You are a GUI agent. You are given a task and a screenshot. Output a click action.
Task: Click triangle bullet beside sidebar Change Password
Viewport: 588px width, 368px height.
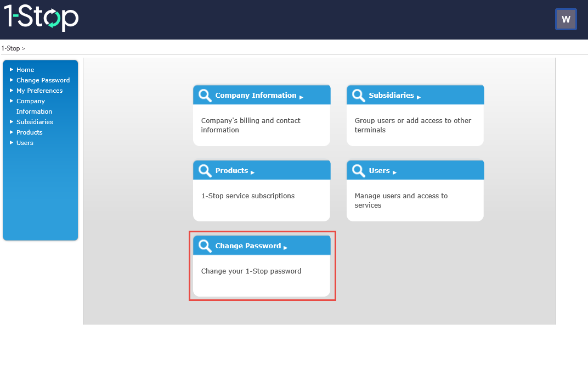click(12, 80)
